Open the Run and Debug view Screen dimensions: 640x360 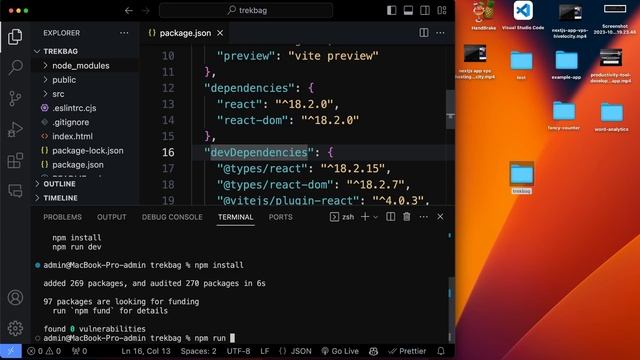(x=15, y=129)
